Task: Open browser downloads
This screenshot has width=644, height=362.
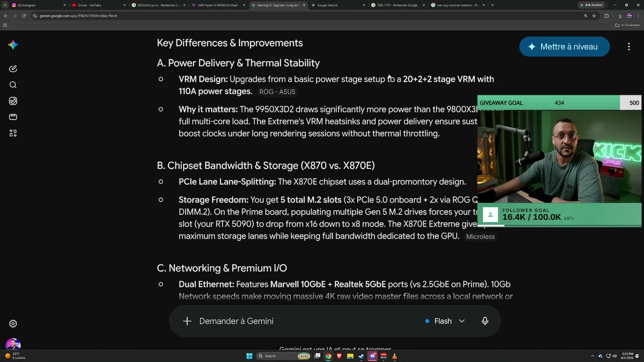Action: [620, 16]
